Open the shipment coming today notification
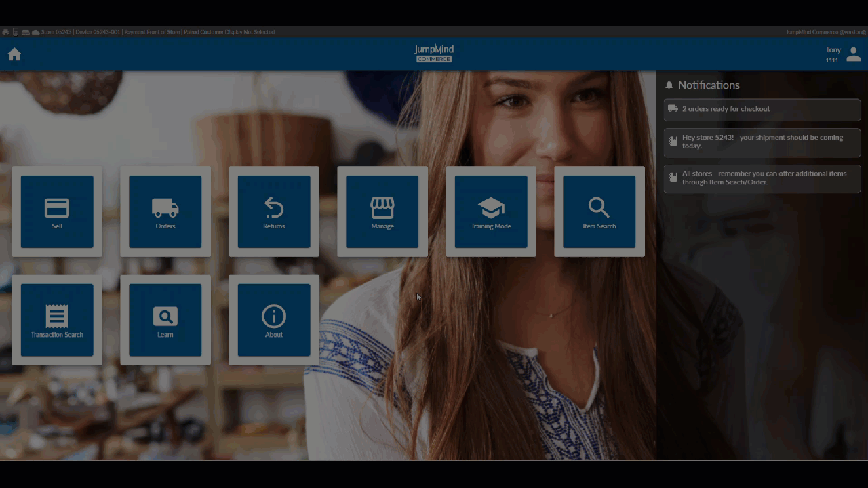868x488 pixels. (x=762, y=142)
